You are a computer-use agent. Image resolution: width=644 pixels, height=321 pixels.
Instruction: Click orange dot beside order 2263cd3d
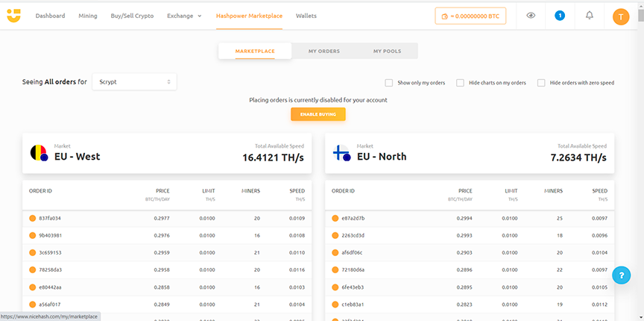tap(335, 235)
